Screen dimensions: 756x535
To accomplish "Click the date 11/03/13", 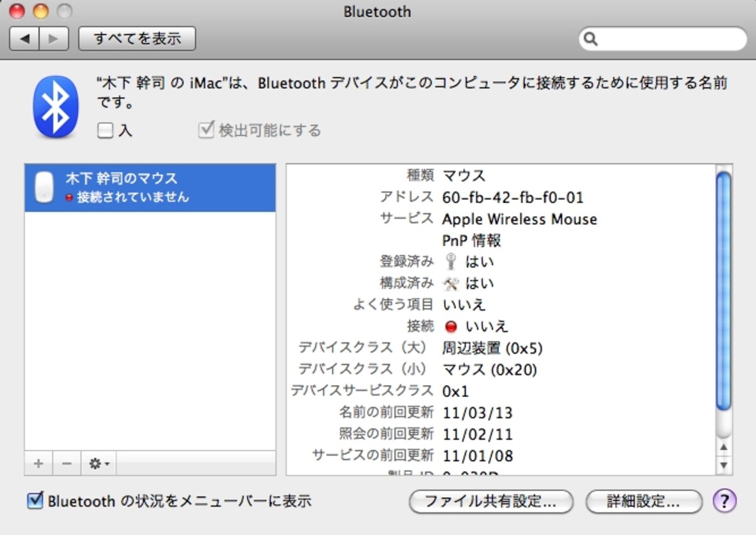I will (478, 413).
